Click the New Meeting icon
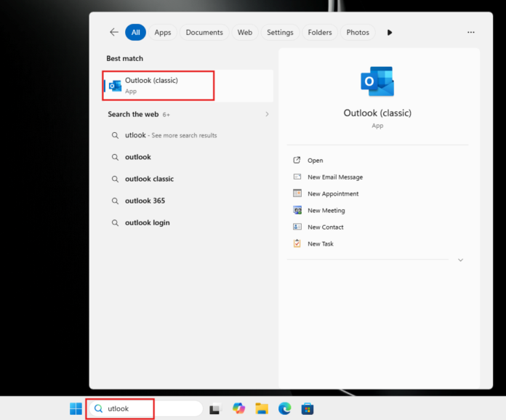This screenshot has height=420, width=506. tap(297, 210)
